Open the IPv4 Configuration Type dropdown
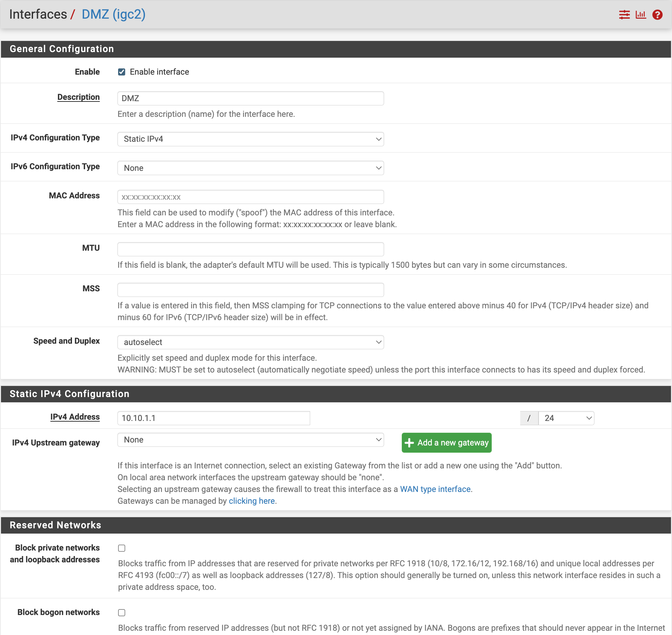 [x=250, y=139]
